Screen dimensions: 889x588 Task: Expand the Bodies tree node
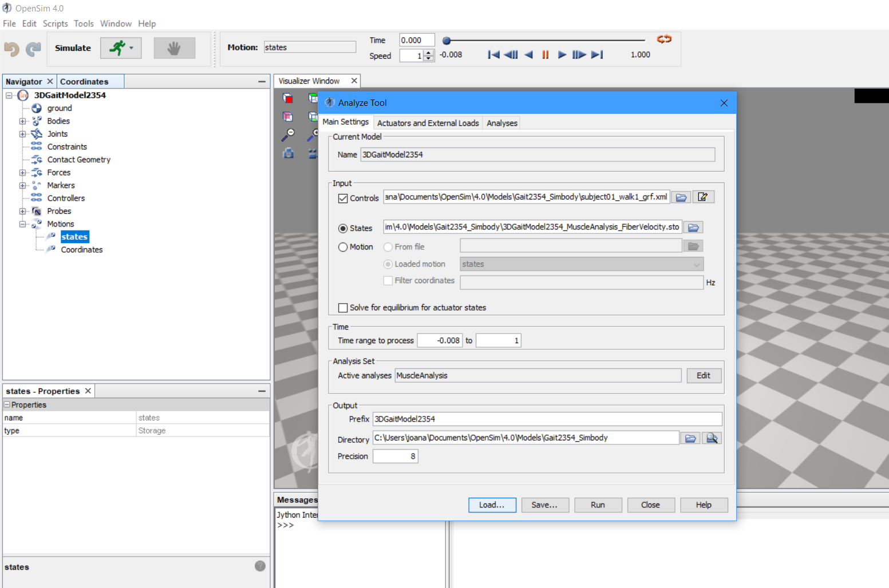(x=22, y=121)
